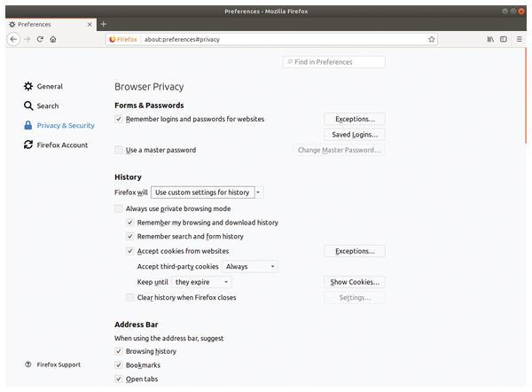Open the Keep until cookies dropdown
The height and width of the screenshot is (392, 532).
tap(201, 282)
